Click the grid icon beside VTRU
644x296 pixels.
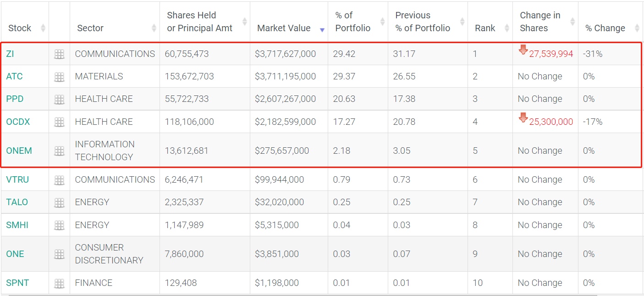[59, 180]
